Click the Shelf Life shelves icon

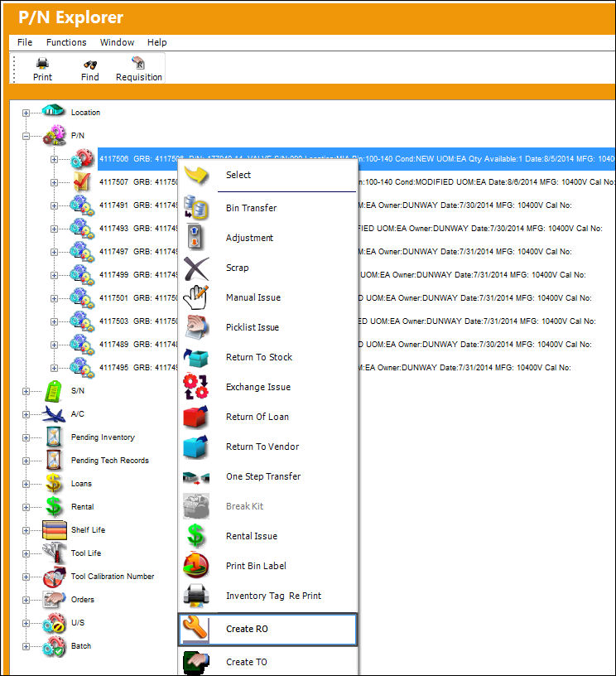tap(55, 530)
